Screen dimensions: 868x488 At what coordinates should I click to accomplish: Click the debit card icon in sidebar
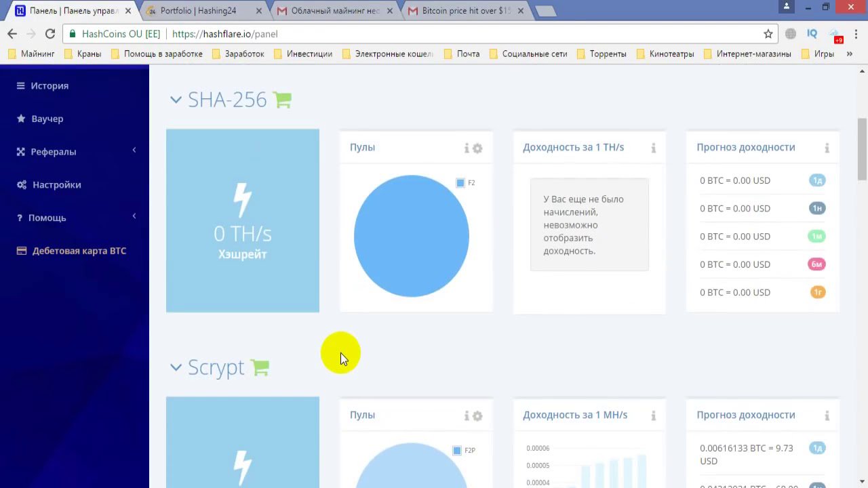pyautogui.click(x=21, y=251)
